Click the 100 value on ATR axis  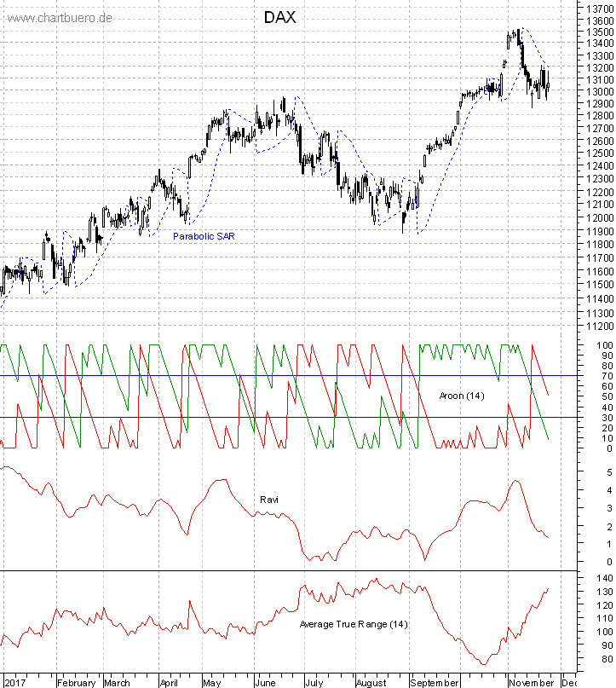point(605,632)
